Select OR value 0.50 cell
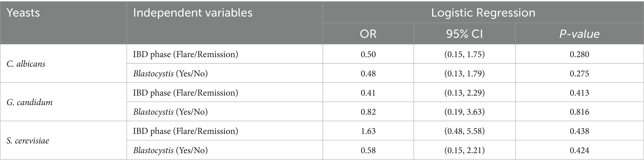Image resolution: width=644 pixels, height=165 pixels. click(x=368, y=54)
